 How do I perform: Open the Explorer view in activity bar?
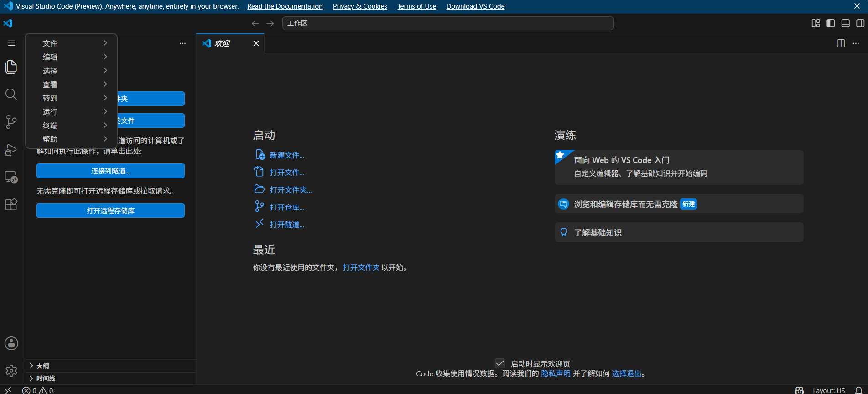click(x=11, y=68)
